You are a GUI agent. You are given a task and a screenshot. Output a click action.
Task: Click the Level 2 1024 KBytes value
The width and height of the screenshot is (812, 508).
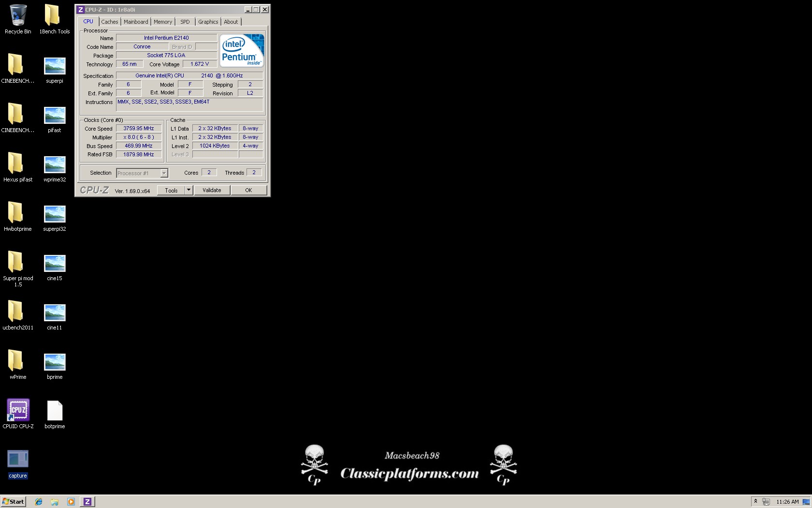(x=215, y=146)
